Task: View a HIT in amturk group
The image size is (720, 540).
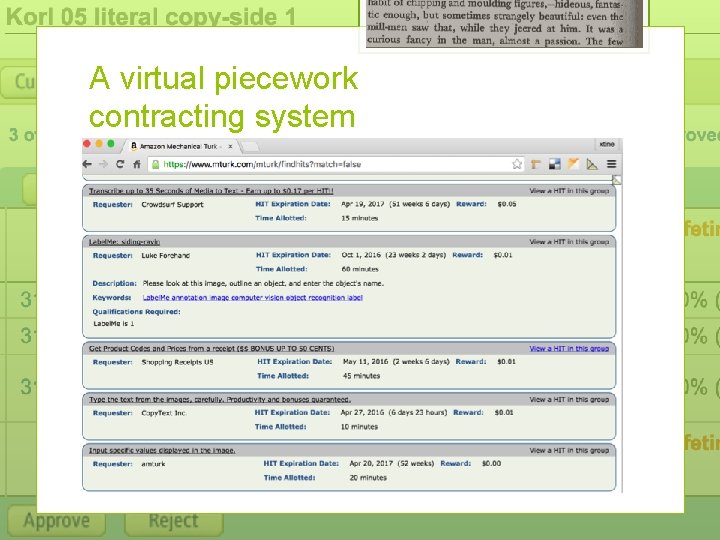Action: coord(569,450)
